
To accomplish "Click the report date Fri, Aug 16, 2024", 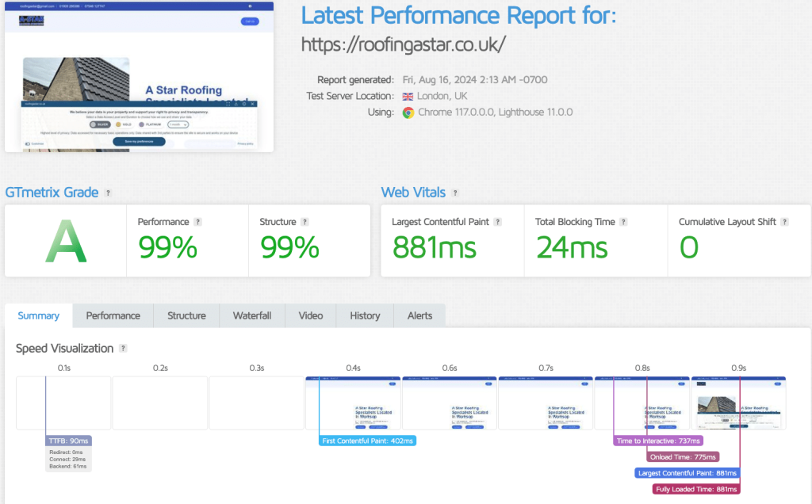I will coord(475,80).
